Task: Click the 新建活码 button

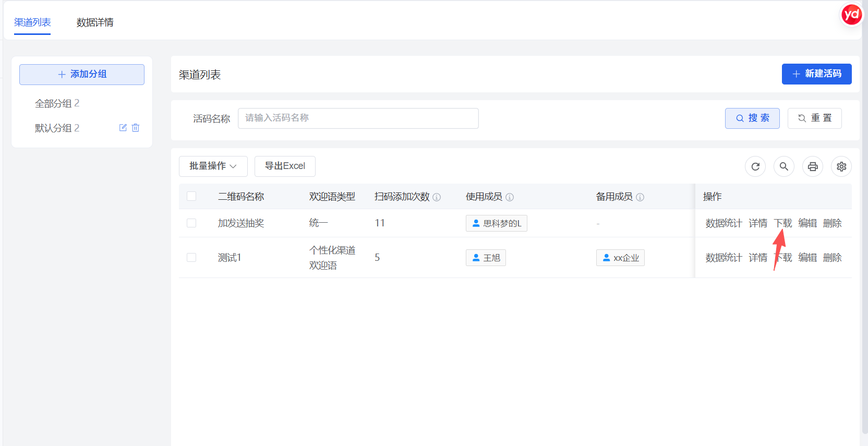Action: (x=817, y=74)
